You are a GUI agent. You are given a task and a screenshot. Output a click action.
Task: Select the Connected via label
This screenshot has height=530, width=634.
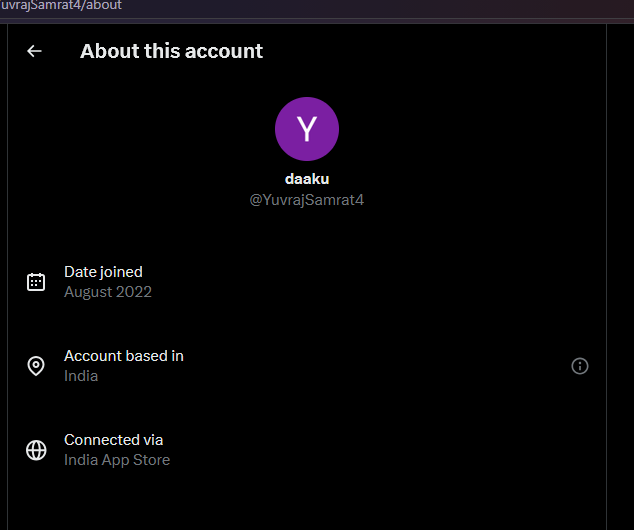pyautogui.click(x=113, y=440)
